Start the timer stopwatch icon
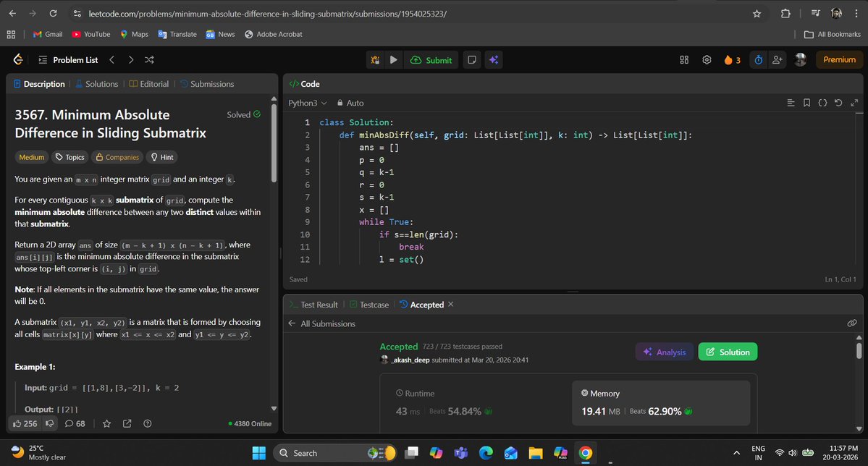The height and width of the screenshot is (466, 868). coord(759,60)
